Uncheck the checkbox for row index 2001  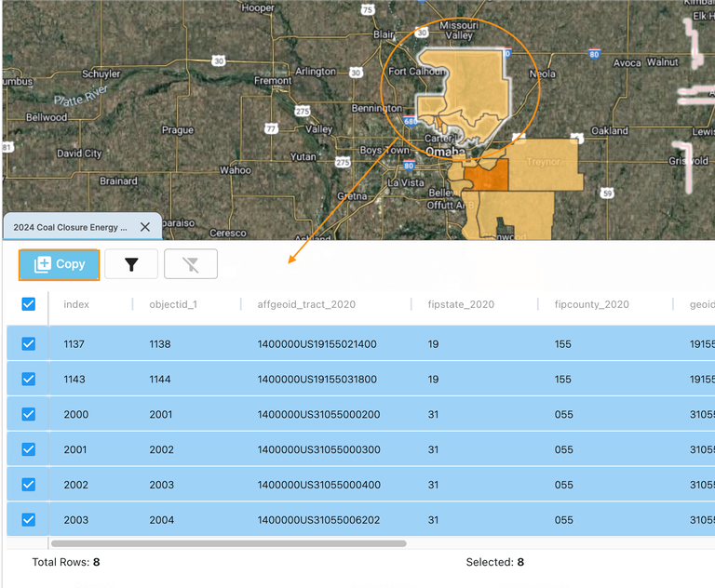28,449
